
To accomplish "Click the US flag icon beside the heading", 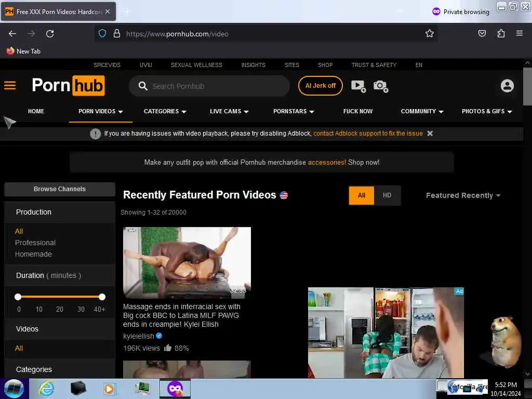I will tap(284, 195).
